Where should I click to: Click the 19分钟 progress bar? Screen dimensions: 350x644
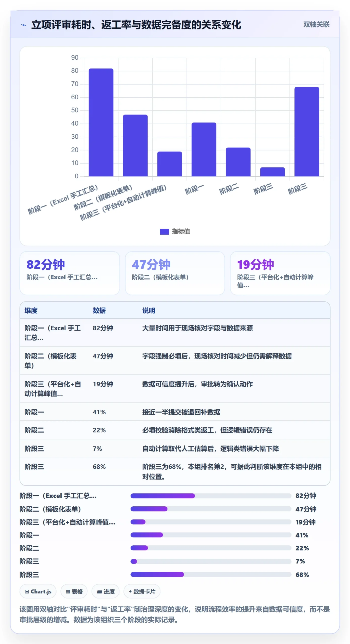click(x=211, y=522)
